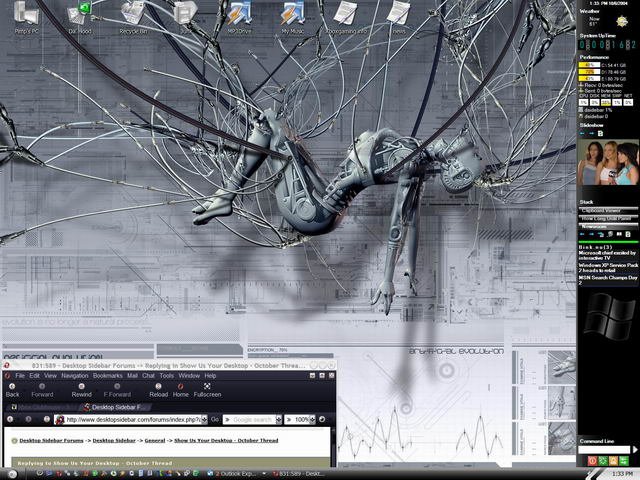Open headline MSN Search Champs Day 2
The image size is (640, 480).
click(608, 280)
